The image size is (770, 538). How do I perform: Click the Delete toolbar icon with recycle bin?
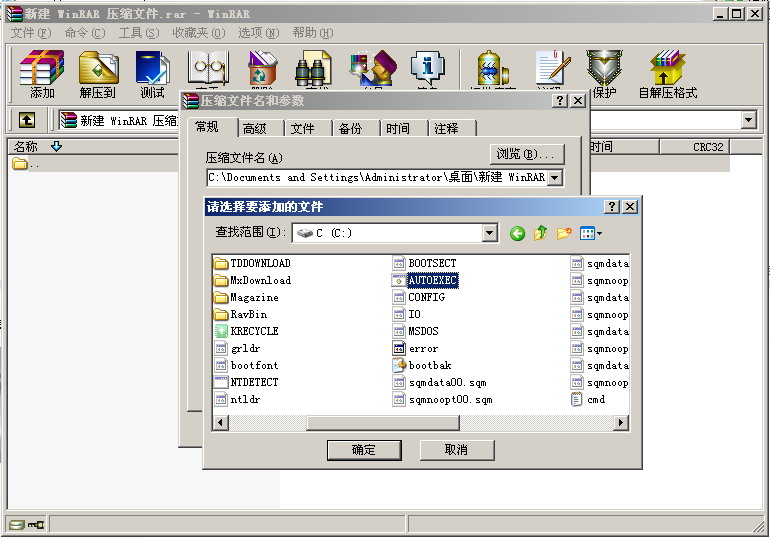pyautogui.click(x=263, y=69)
